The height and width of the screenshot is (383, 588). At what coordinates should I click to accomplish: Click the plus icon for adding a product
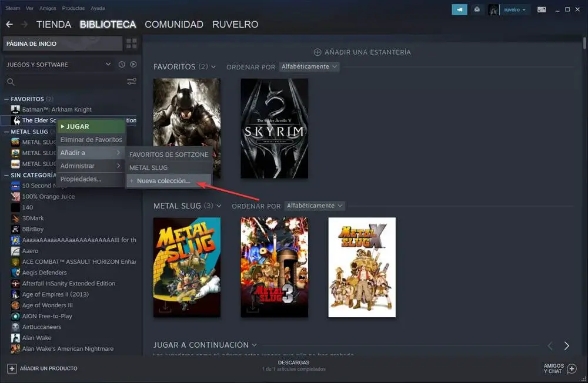[12, 369]
